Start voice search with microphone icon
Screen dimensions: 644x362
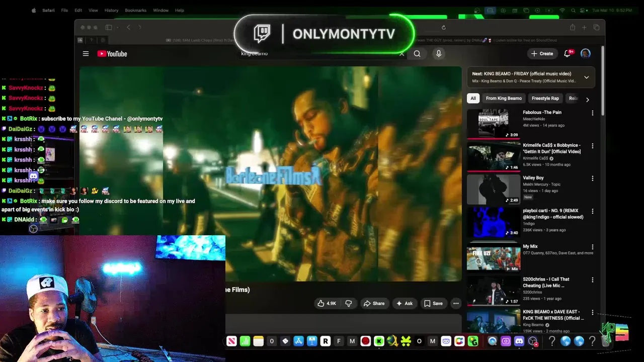(439, 54)
